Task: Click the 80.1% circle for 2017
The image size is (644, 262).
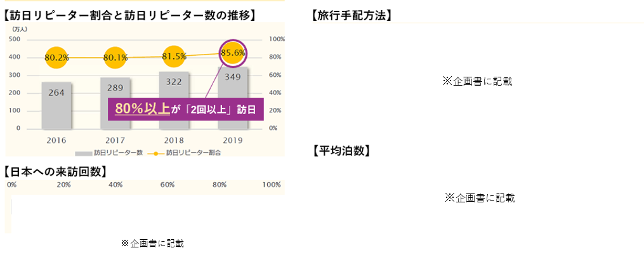Action: (x=115, y=58)
